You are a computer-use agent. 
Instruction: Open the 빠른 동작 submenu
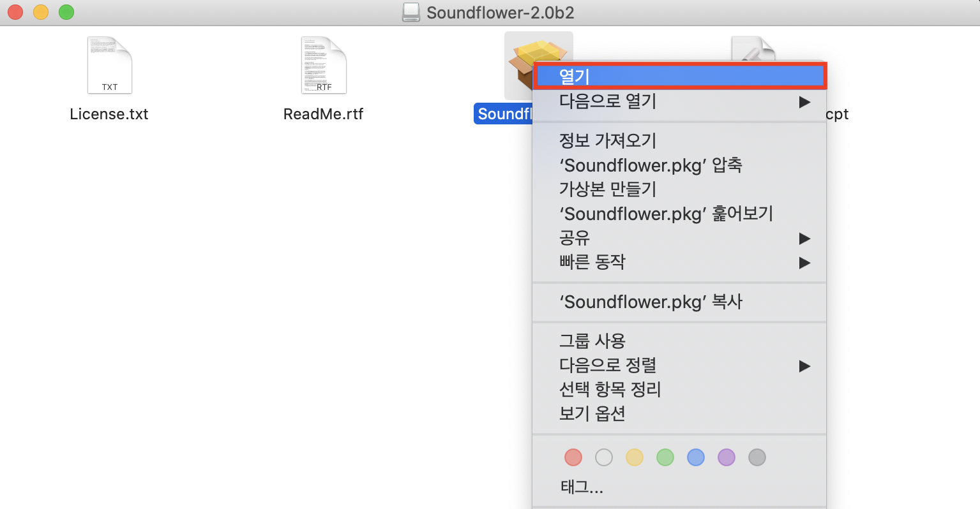coord(679,262)
